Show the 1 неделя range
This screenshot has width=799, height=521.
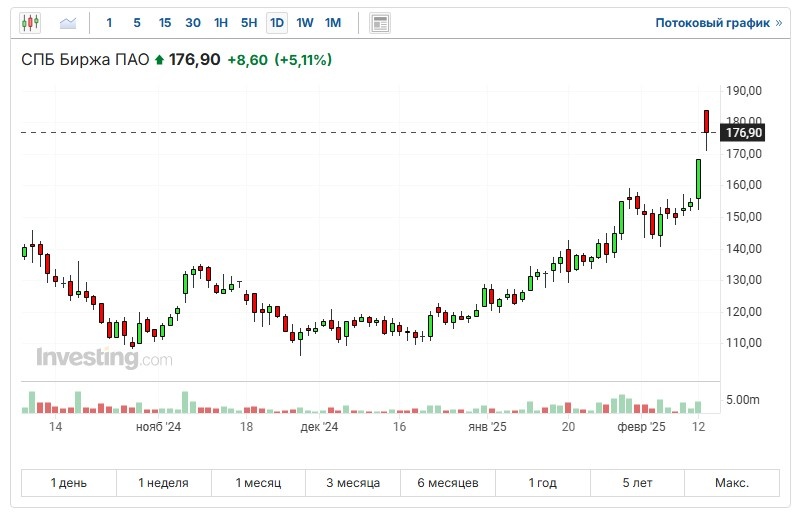[164, 483]
